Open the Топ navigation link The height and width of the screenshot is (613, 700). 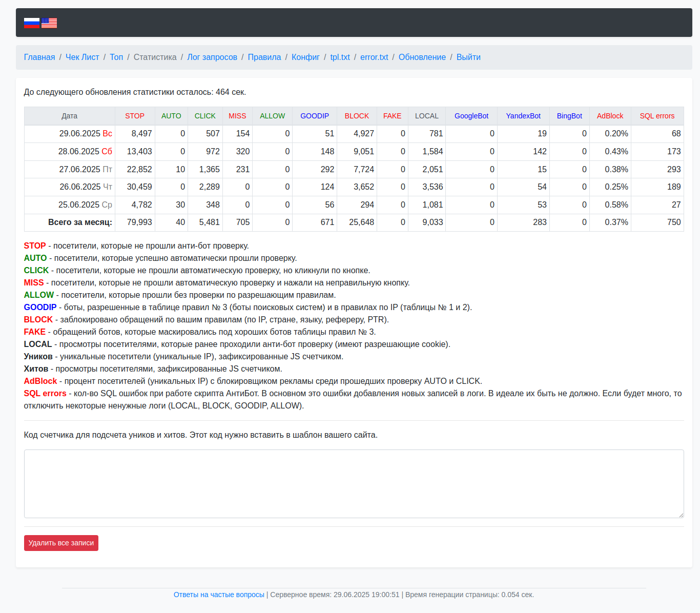(x=116, y=57)
